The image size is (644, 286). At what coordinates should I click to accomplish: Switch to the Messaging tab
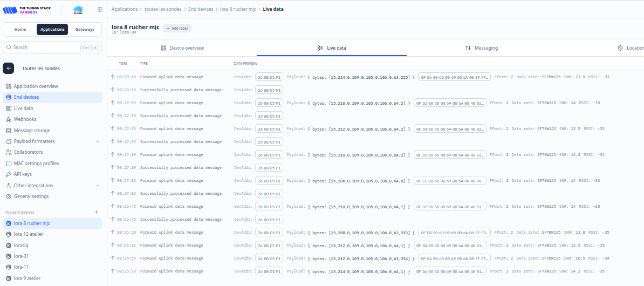pyautogui.click(x=481, y=48)
